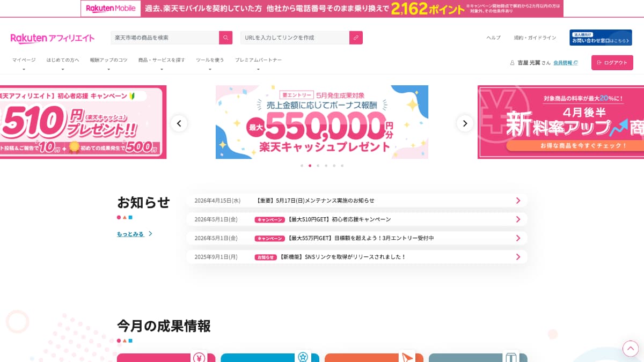
Task: Open the 初心者応援キャンペーン notice
Action: [x=357, y=219]
